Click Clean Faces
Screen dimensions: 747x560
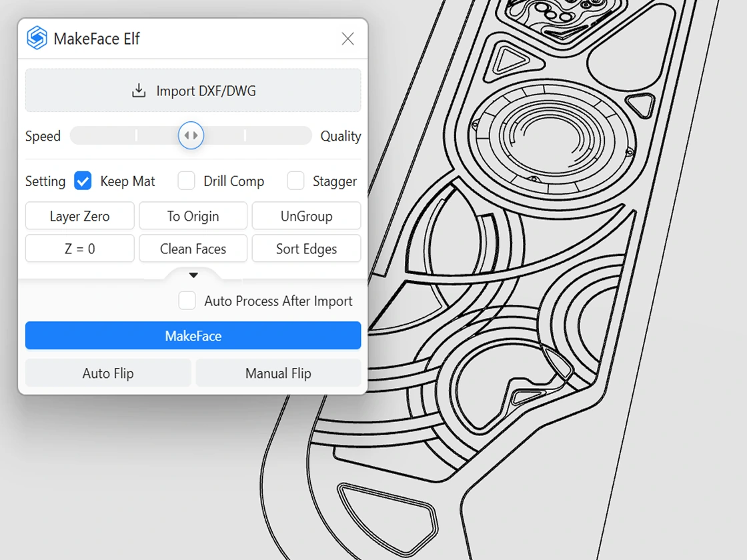click(193, 249)
